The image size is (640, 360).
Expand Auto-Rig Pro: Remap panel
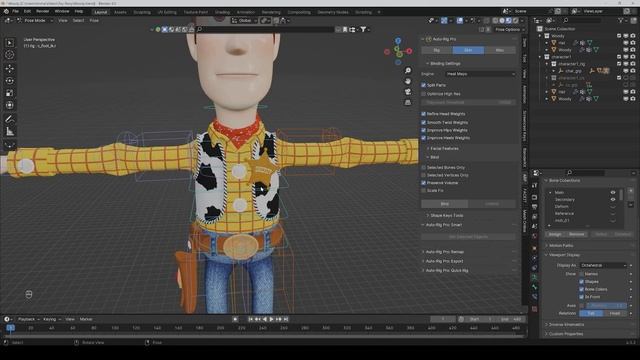tap(443, 252)
